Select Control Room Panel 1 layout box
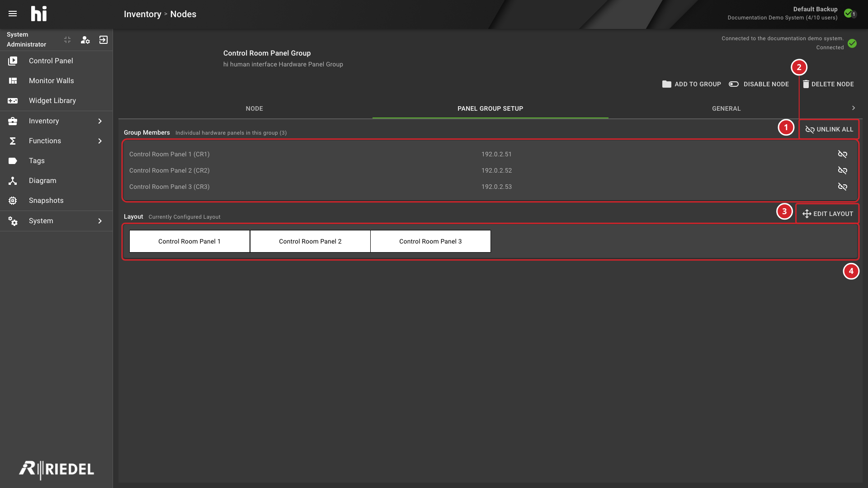 pyautogui.click(x=189, y=241)
